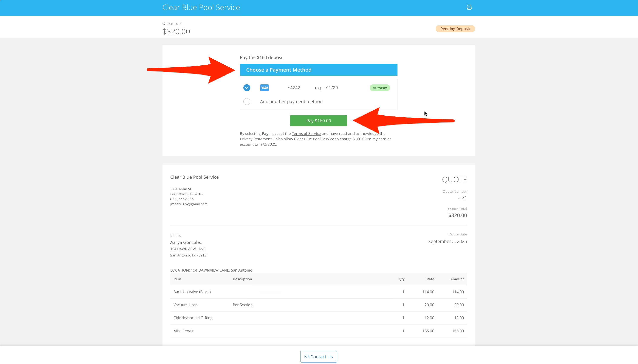
Task: Click the 165.00 amount for Misc Repair
Action: click(x=458, y=331)
